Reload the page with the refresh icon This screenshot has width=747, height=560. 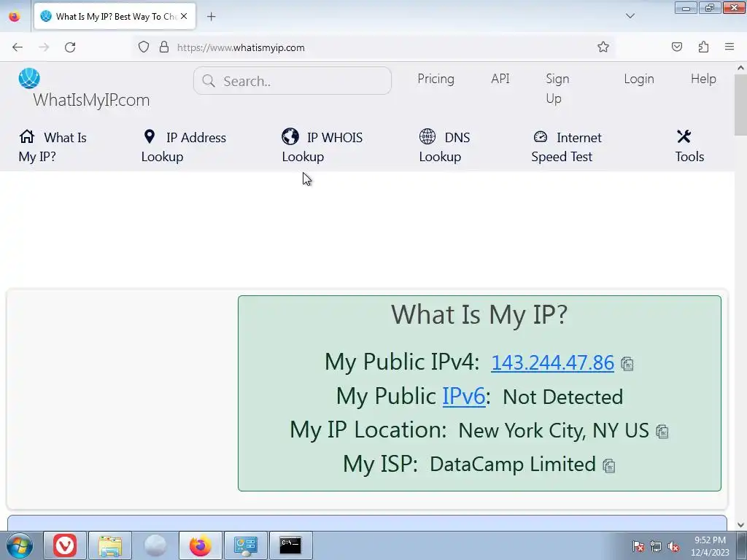point(70,47)
